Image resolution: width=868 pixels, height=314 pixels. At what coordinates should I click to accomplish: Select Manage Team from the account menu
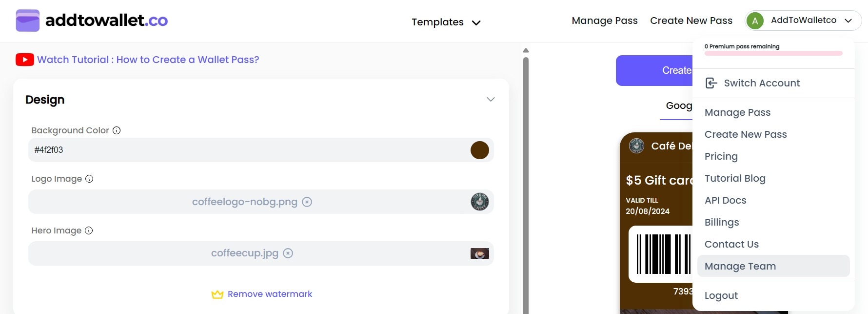tap(740, 266)
